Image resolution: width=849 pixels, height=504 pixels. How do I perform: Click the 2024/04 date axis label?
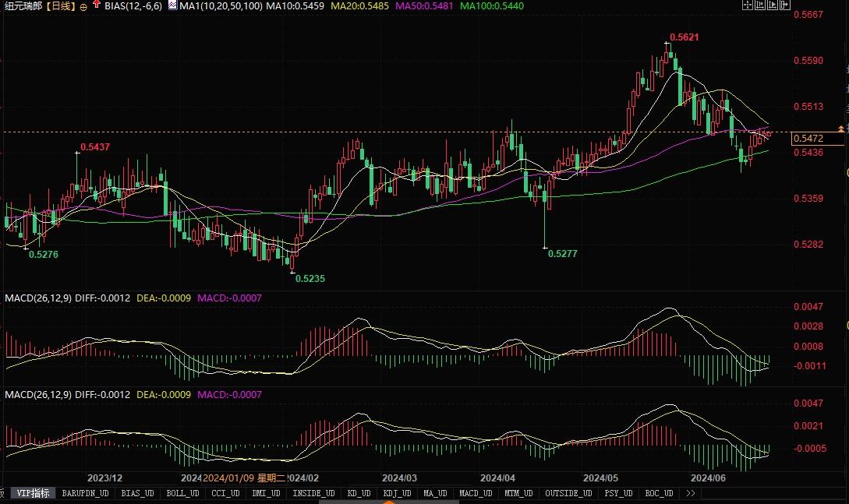click(x=497, y=478)
